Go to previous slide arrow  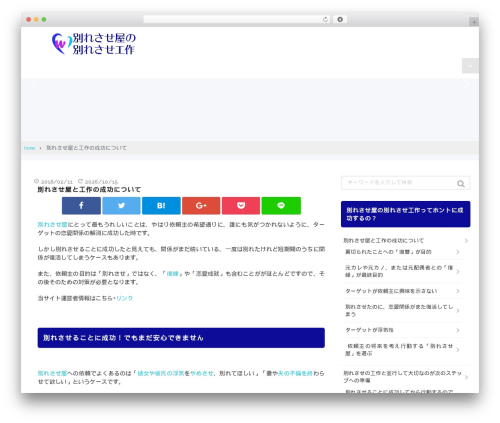pos(33,84)
